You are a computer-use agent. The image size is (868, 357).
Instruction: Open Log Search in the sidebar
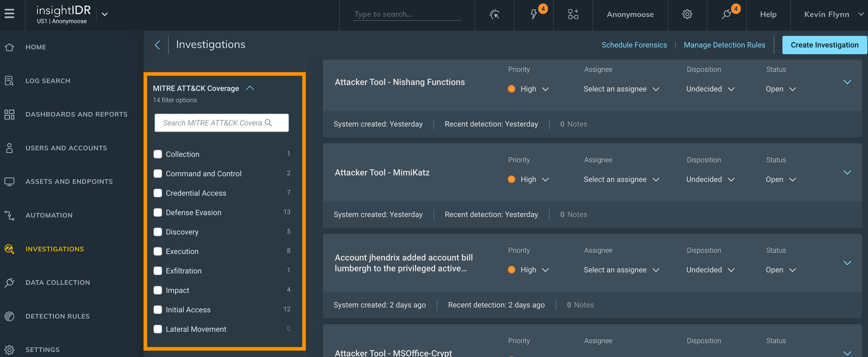48,81
